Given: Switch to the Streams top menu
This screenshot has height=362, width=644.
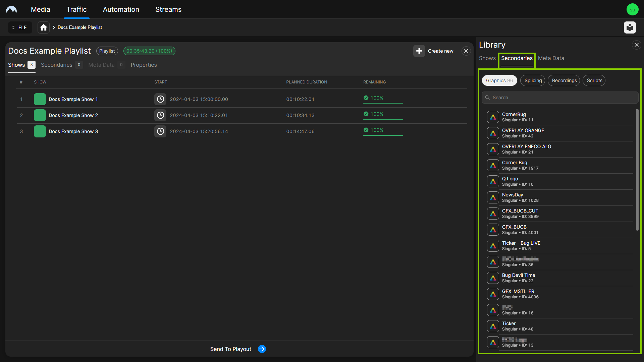Looking at the screenshot, I should 168,9.
